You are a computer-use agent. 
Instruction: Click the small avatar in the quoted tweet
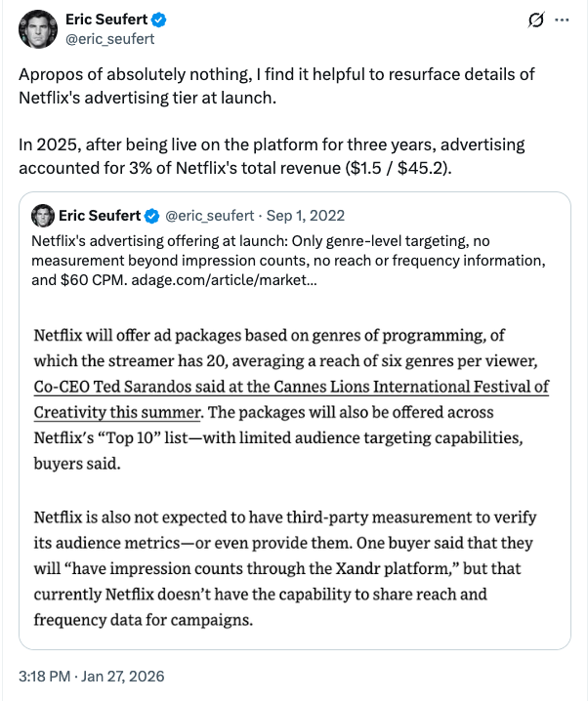[42, 215]
